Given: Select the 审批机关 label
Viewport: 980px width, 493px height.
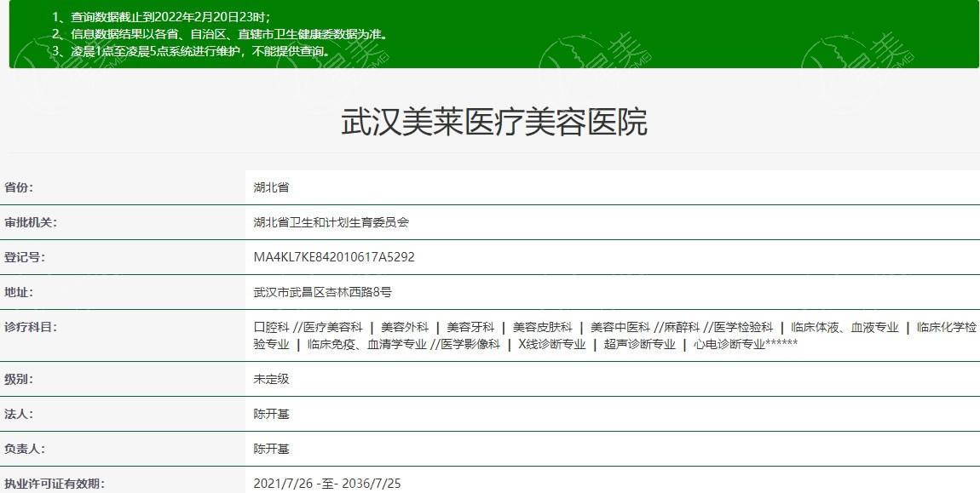Looking at the screenshot, I should pos(31,222).
